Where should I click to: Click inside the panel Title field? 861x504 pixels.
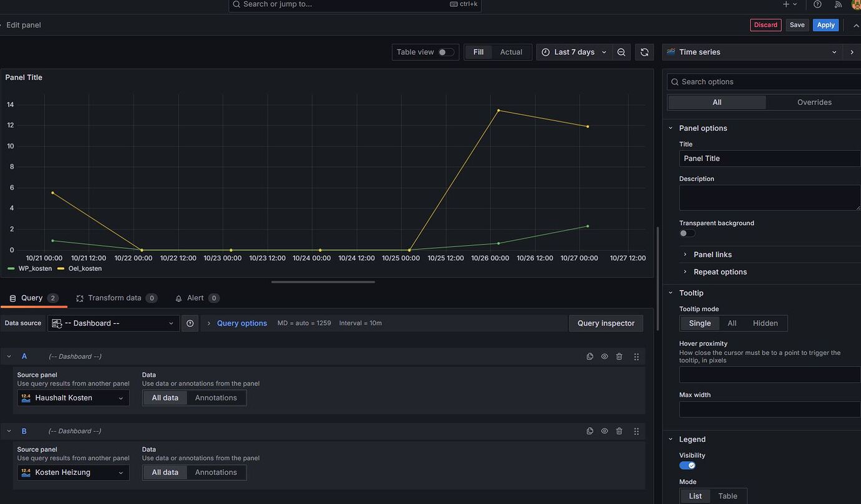(x=769, y=158)
